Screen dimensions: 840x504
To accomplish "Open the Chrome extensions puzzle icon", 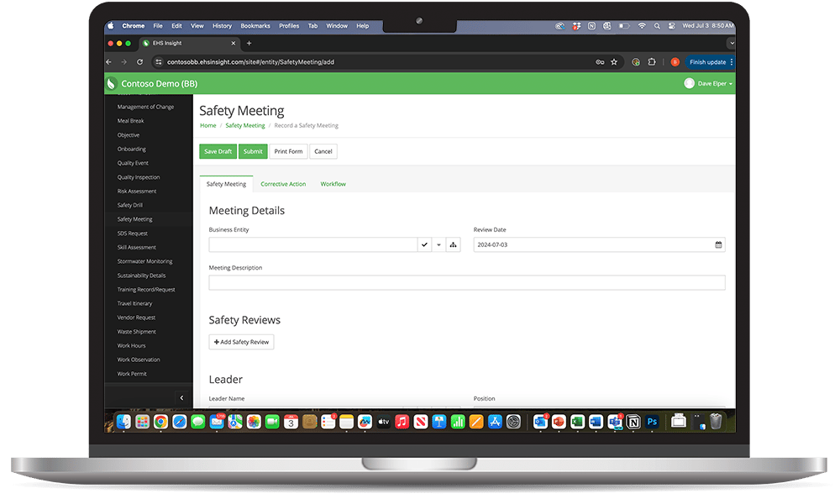I will (652, 62).
